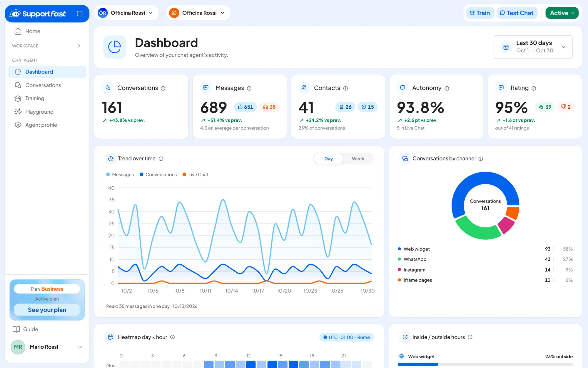Click the See your plan button
The image size is (588, 368).
coord(47,310)
